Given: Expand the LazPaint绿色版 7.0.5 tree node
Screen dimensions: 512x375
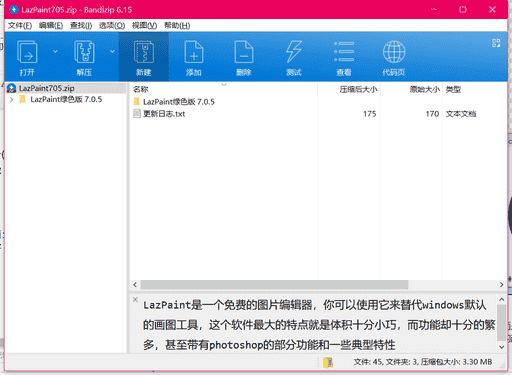Looking at the screenshot, I should (11, 99).
